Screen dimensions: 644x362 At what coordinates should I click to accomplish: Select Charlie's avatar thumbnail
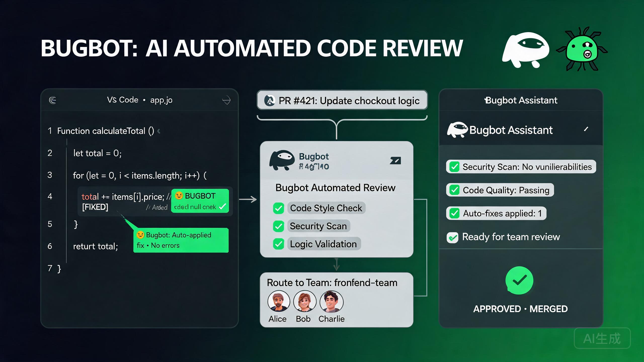tap(331, 301)
